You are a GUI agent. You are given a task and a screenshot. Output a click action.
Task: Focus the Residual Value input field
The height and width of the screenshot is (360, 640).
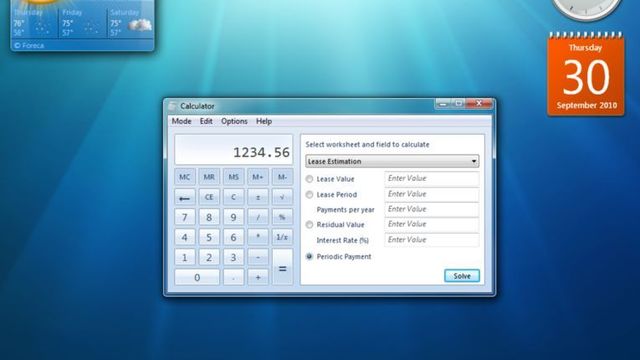tap(431, 224)
